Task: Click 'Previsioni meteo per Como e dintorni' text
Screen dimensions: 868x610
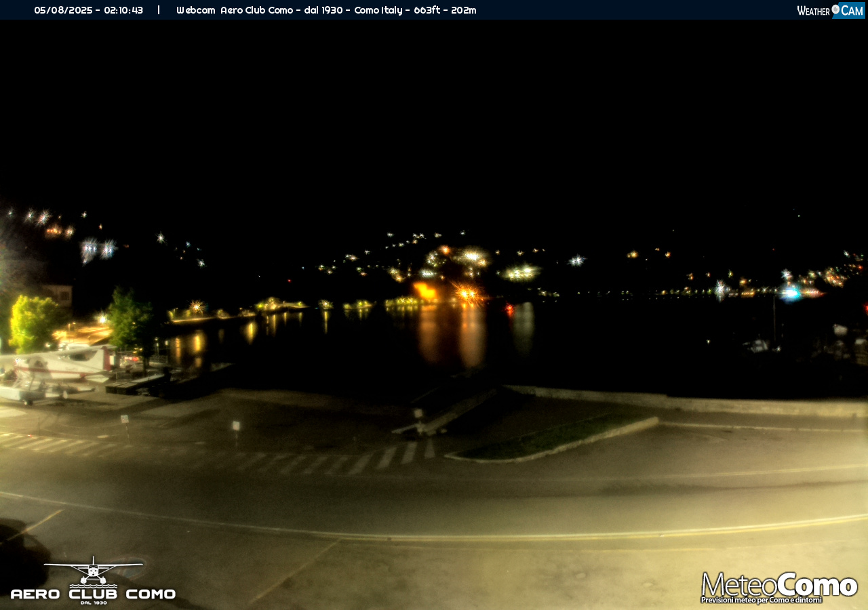Action: tap(762, 600)
